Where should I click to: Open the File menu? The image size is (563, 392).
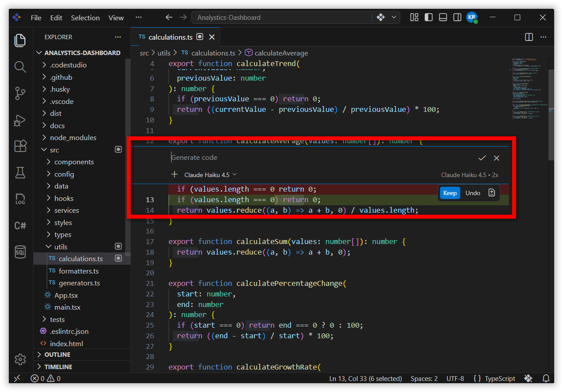click(36, 18)
